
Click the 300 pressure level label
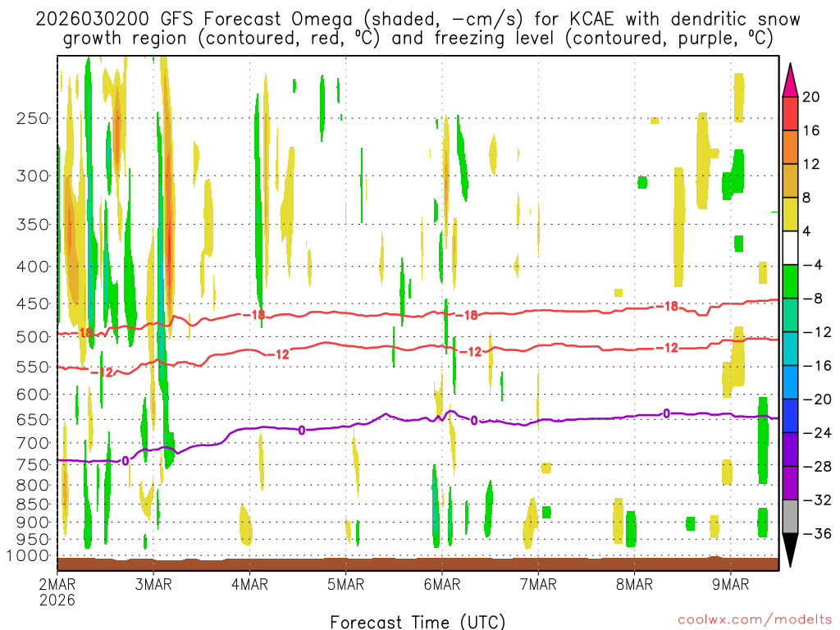point(33,176)
